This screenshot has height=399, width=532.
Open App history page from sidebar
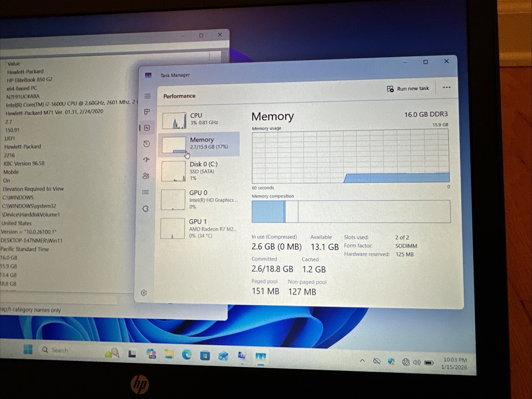coord(147,144)
